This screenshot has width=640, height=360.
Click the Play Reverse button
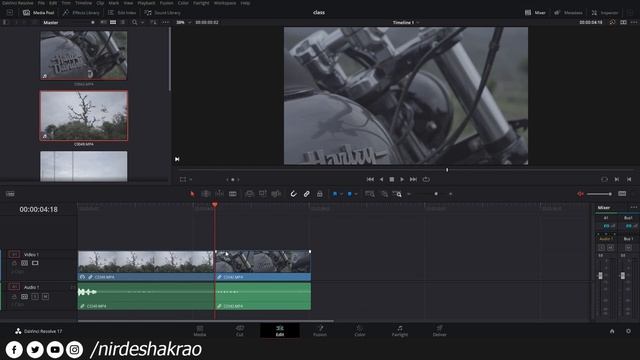pos(381,179)
